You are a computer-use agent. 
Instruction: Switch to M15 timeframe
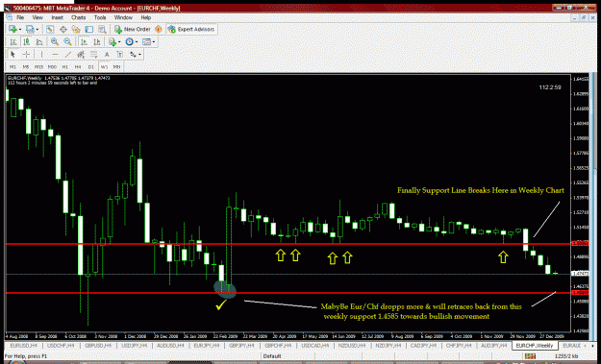pos(39,66)
